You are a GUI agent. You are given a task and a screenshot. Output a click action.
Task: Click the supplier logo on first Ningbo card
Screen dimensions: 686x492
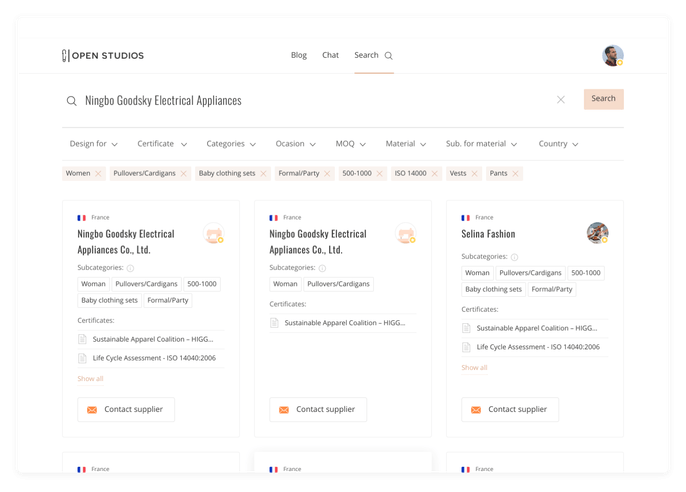click(214, 233)
